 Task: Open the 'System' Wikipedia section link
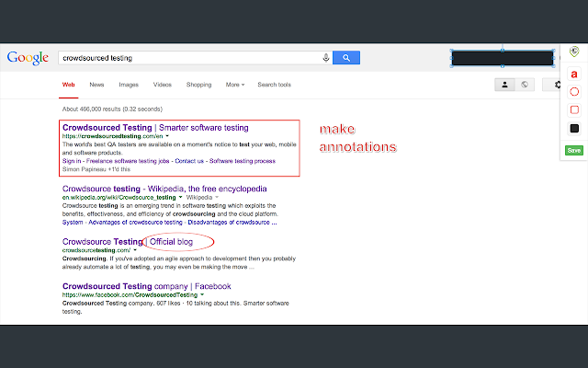tap(73, 223)
